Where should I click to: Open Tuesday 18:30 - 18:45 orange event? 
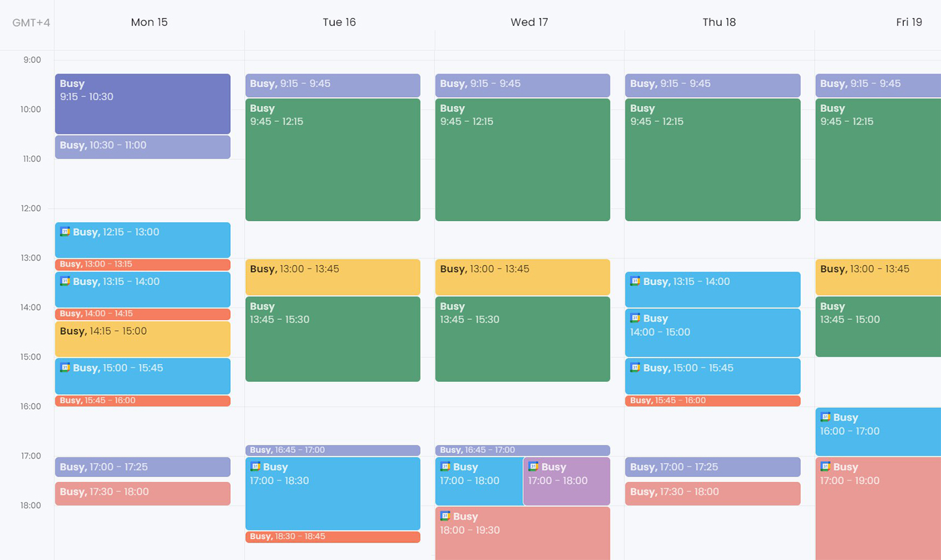point(332,537)
